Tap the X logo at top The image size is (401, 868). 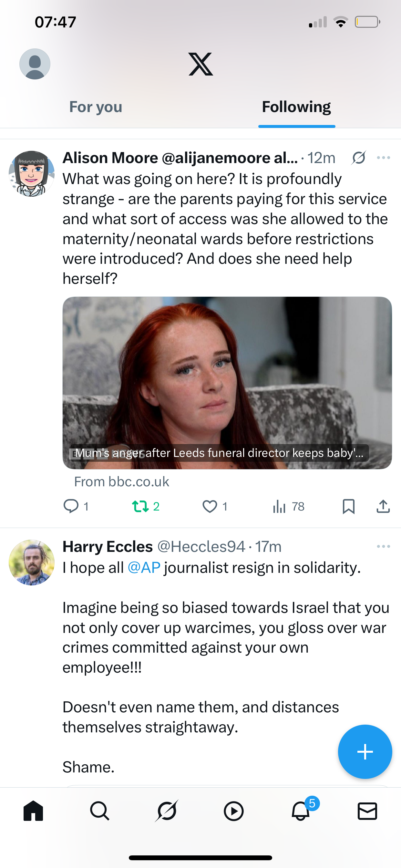click(x=200, y=64)
